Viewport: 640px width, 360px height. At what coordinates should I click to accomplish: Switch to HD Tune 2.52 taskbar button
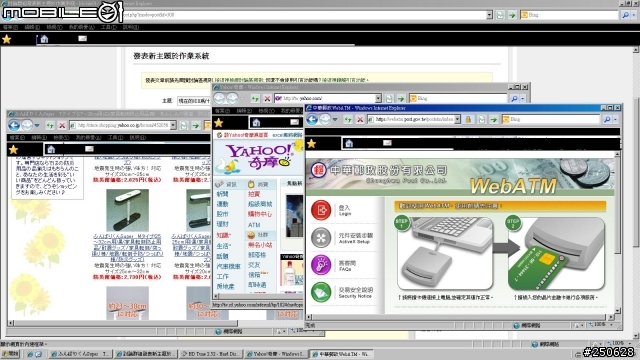211,354
